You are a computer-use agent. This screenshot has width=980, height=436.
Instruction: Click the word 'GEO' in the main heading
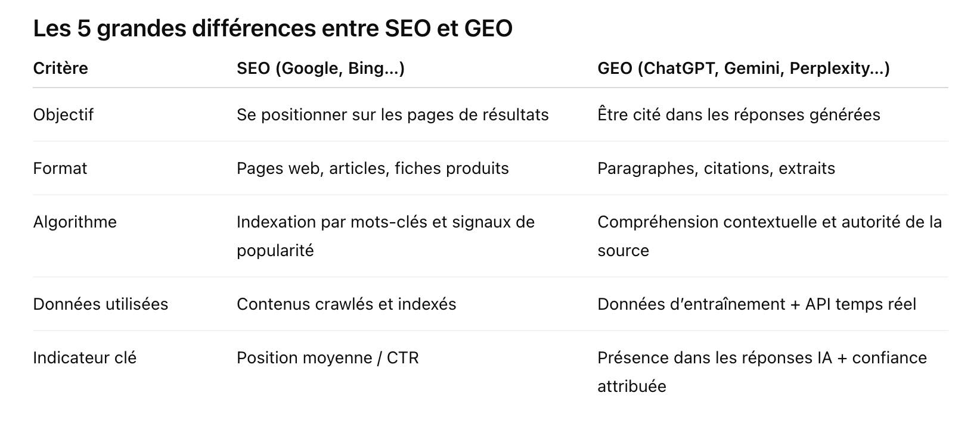click(488, 28)
